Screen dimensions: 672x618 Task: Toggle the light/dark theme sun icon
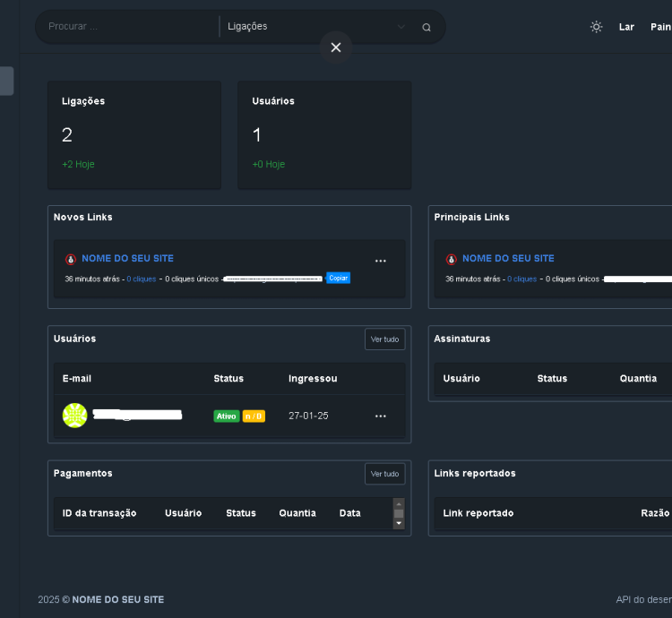click(596, 27)
